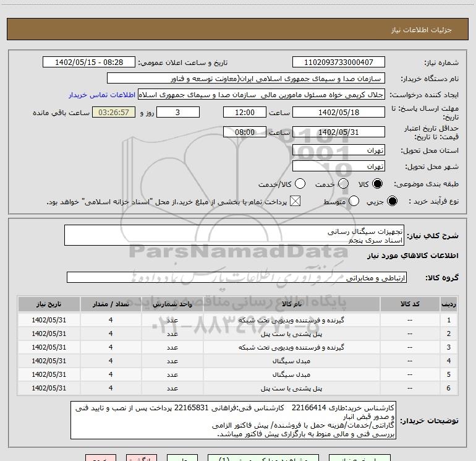
Task: Click the need date 1402/05/31 in row 2
Action: coord(49,334)
